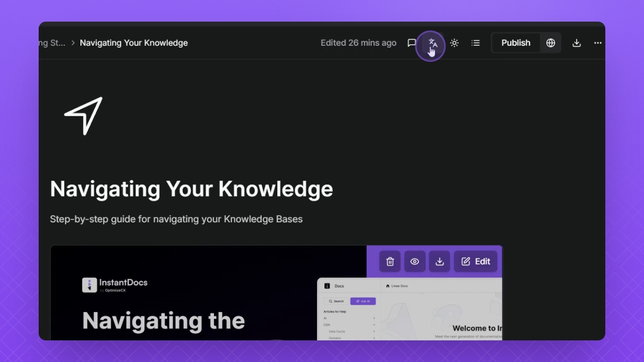The height and width of the screenshot is (362, 644).
Task: Select the Navigating Your Knowledge breadcrumb
Action: pos(134,43)
